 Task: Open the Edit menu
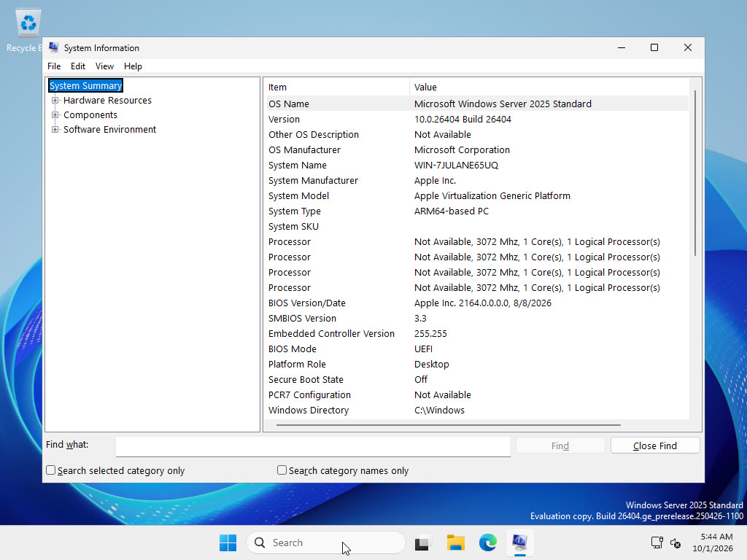(x=77, y=66)
